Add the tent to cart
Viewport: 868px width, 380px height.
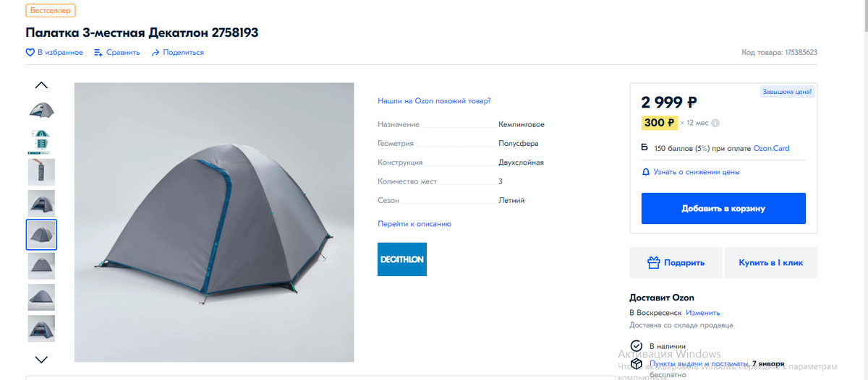coord(723,209)
